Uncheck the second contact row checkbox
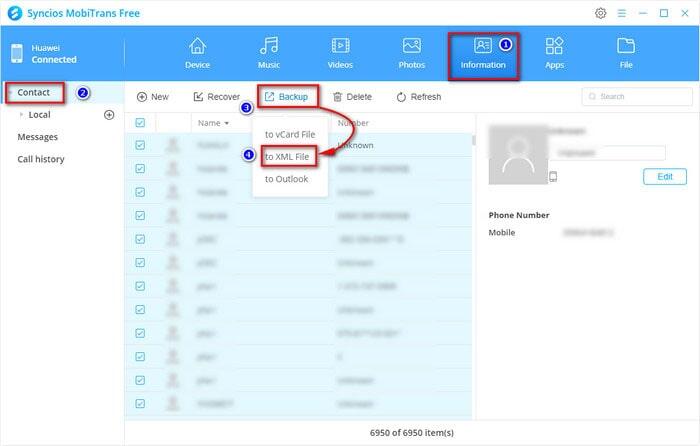 (140, 169)
